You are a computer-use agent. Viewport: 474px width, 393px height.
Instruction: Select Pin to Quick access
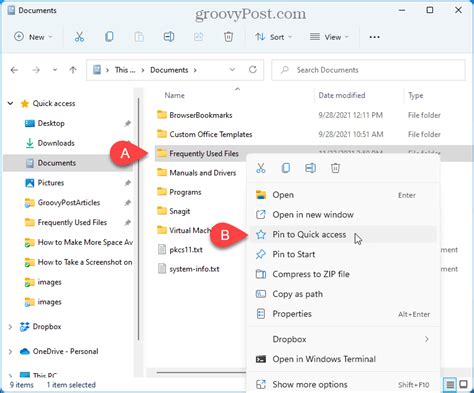pos(343,235)
